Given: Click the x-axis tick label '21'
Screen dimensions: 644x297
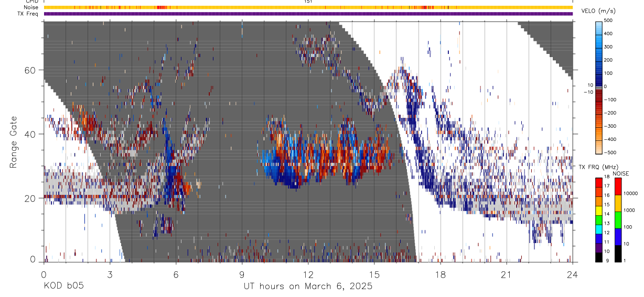Looking at the screenshot, I should tap(506, 275).
